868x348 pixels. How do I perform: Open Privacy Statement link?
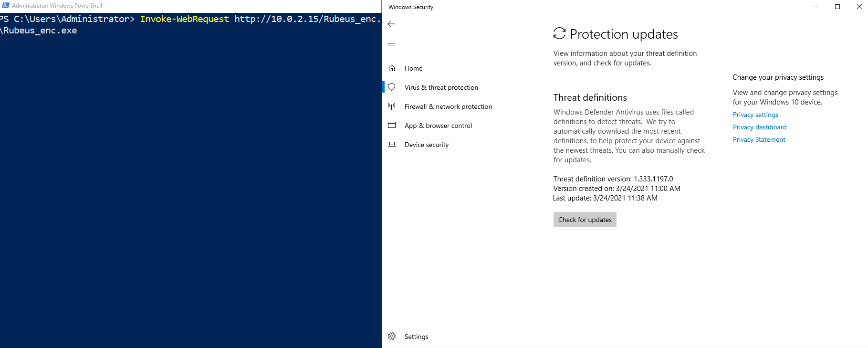[x=759, y=139]
